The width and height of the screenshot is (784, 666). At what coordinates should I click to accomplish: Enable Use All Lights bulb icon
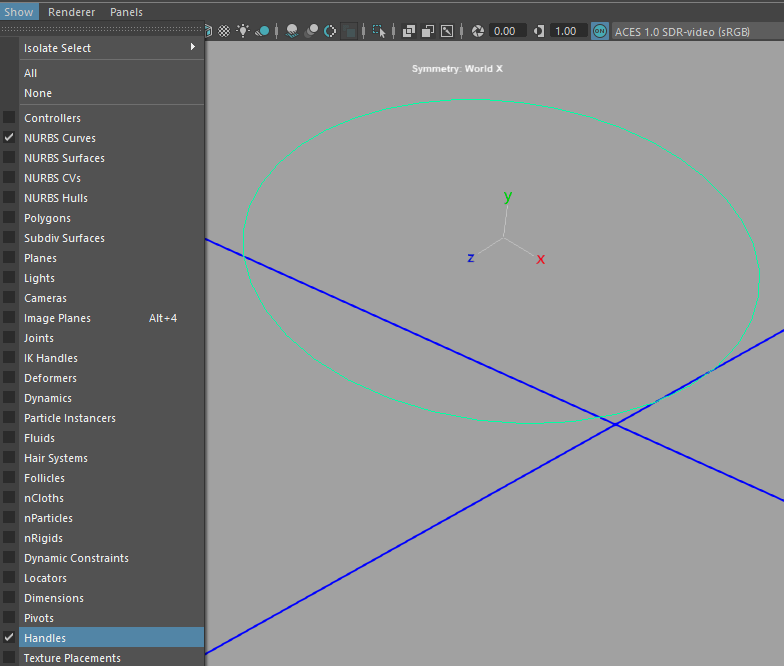[243, 31]
